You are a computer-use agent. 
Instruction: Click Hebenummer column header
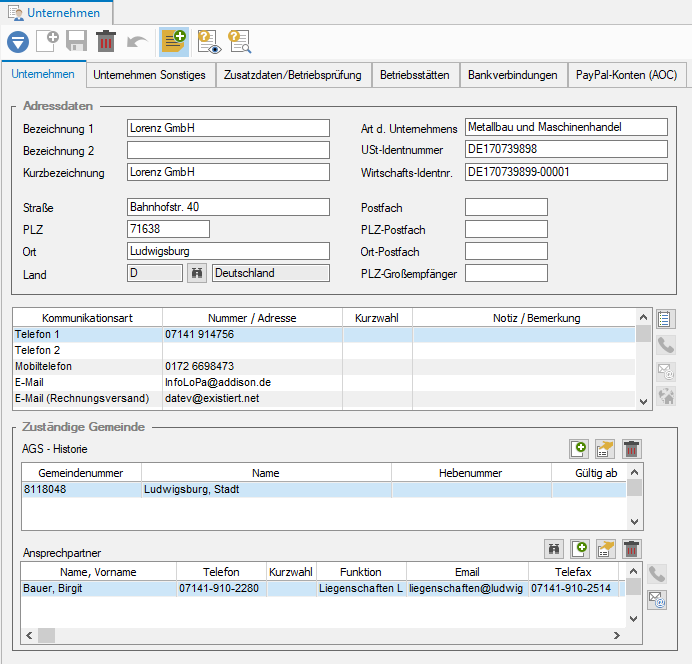point(471,473)
